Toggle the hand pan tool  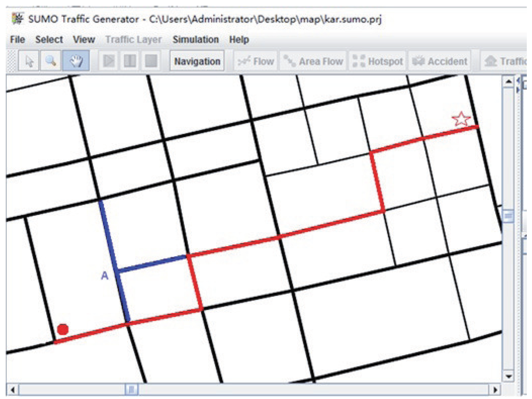point(76,61)
